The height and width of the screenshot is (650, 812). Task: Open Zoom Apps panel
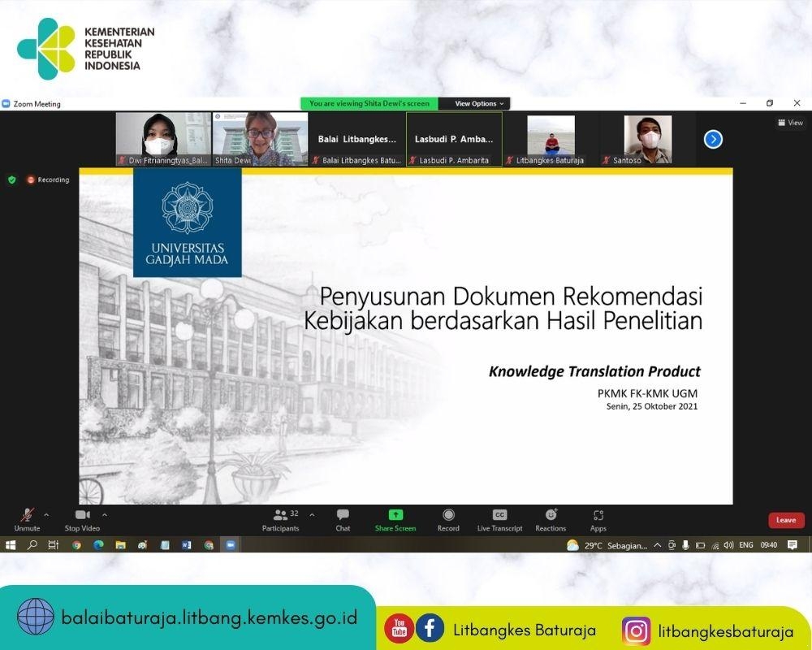(x=598, y=517)
